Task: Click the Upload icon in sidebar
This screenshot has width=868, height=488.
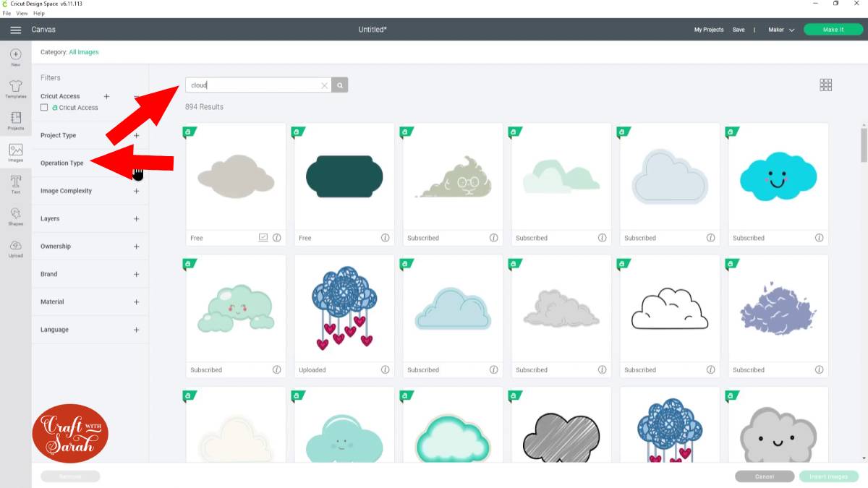Action: coord(16,248)
